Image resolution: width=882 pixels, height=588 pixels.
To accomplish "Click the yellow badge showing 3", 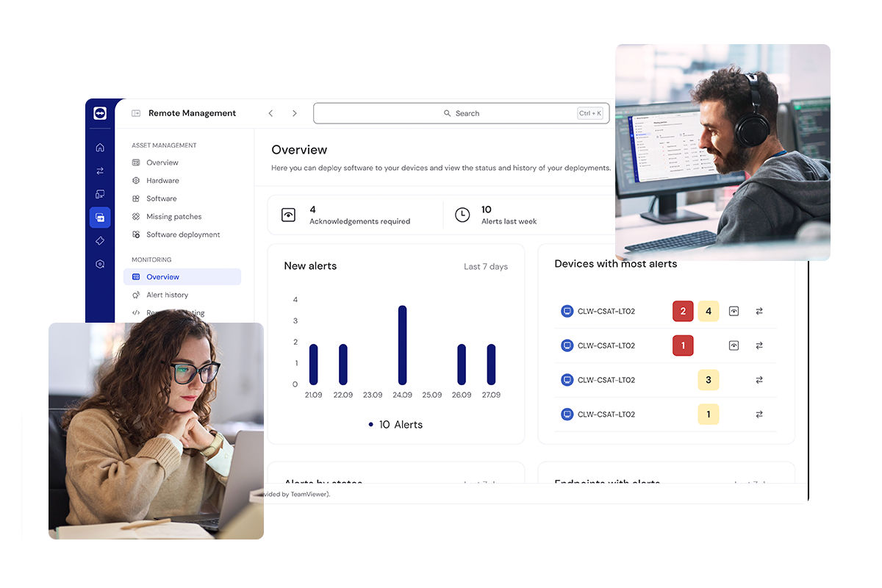I will [709, 380].
